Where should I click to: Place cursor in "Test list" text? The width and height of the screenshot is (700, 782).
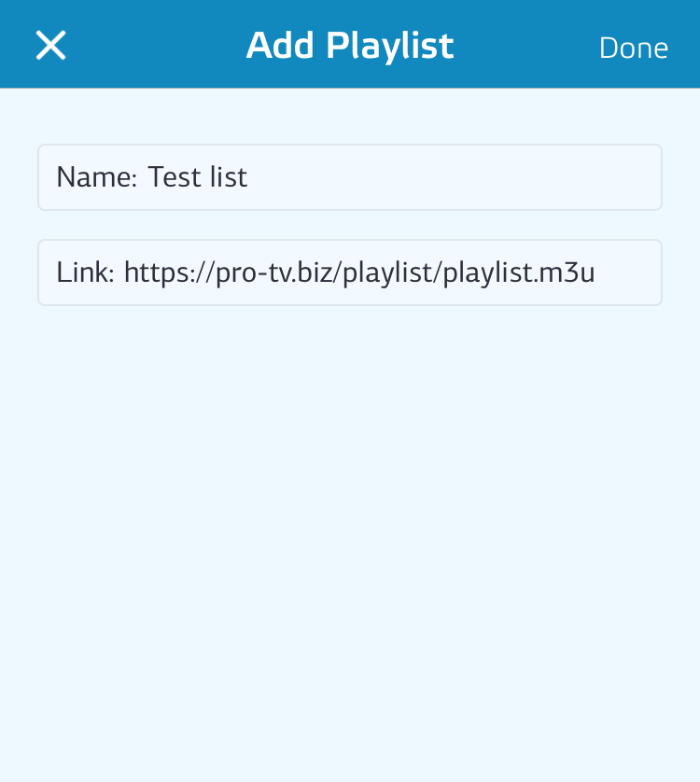click(198, 177)
